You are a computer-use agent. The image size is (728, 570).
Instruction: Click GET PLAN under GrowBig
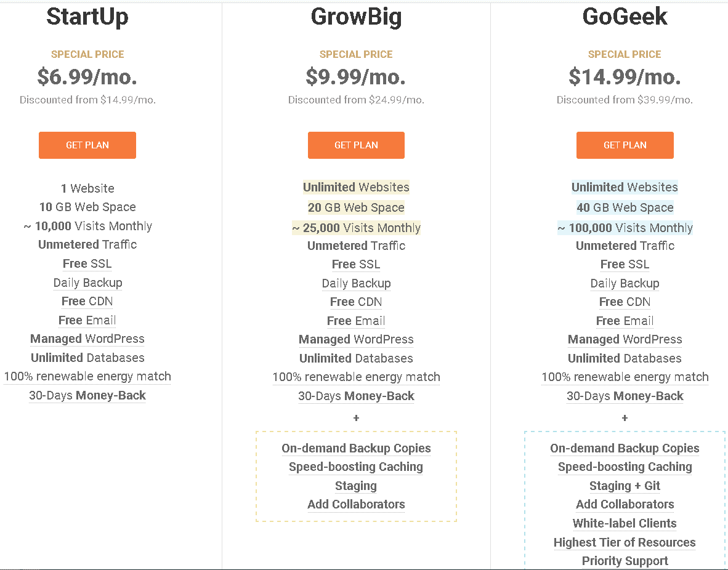(x=356, y=145)
